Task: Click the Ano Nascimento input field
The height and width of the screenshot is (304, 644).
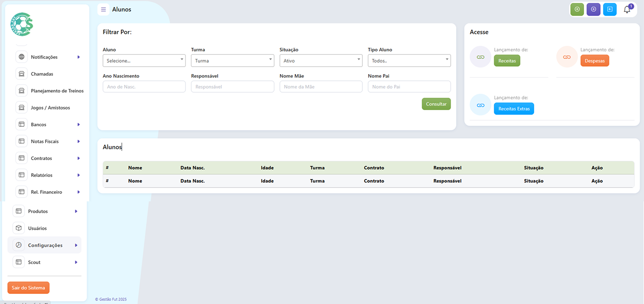Action: (x=144, y=87)
